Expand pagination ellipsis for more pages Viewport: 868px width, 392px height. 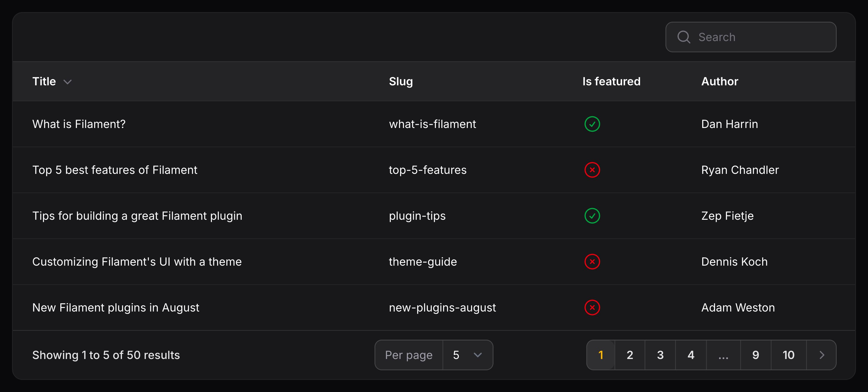tap(723, 355)
